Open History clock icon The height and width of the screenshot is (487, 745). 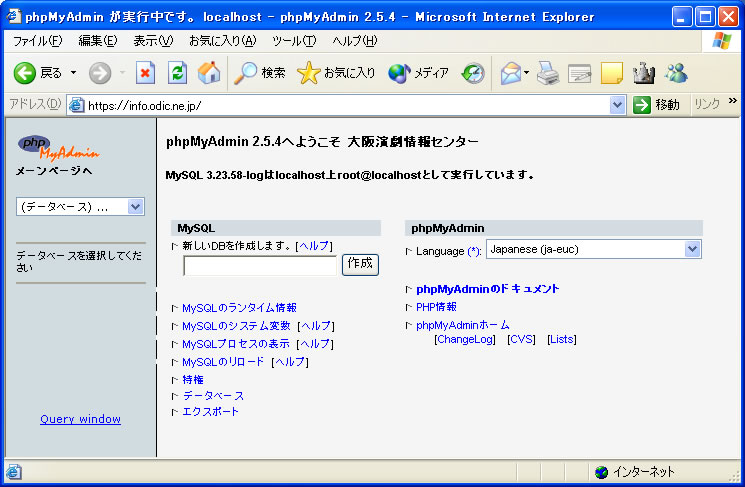click(x=473, y=73)
